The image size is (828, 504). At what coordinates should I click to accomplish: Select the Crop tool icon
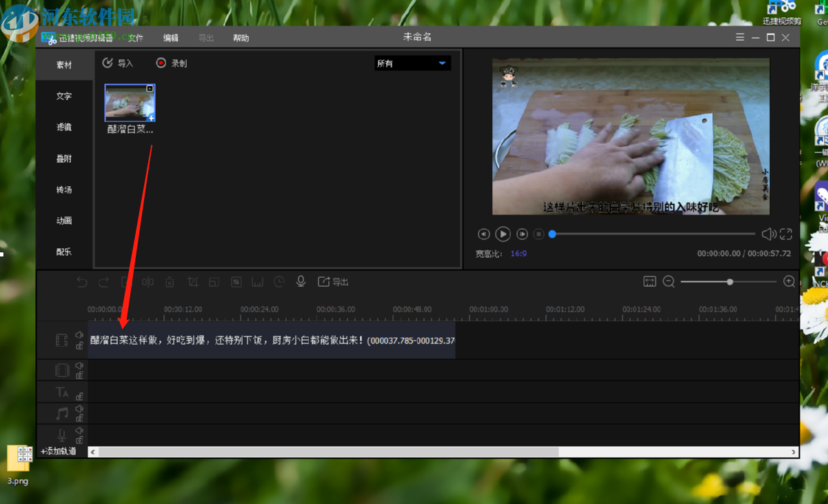point(192,282)
